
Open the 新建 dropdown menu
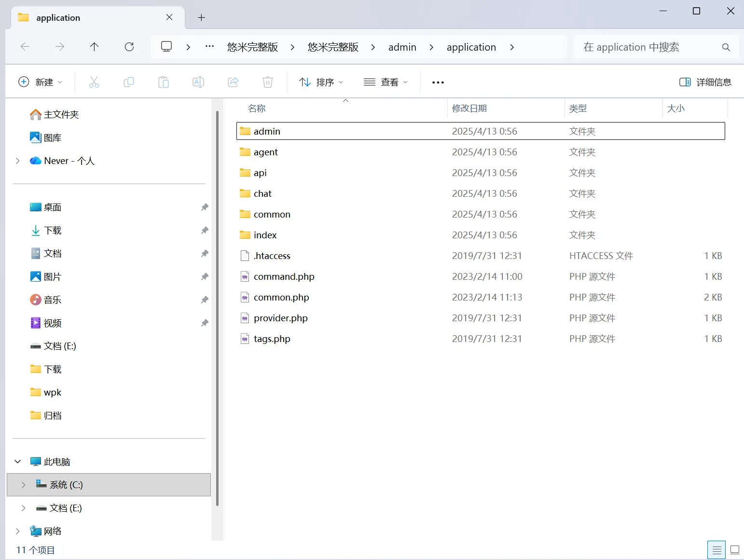coord(40,82)
